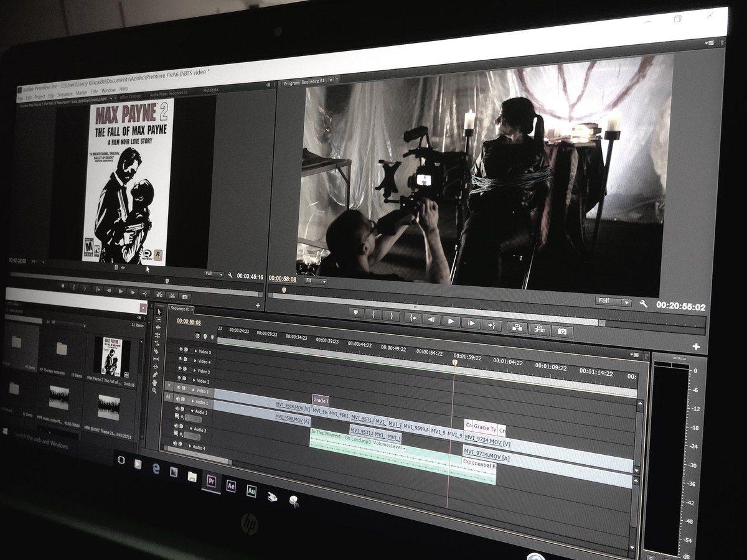Open Source monitor Full resolution dropdown
Screen dimensions: 747x560
coord(214,274)
